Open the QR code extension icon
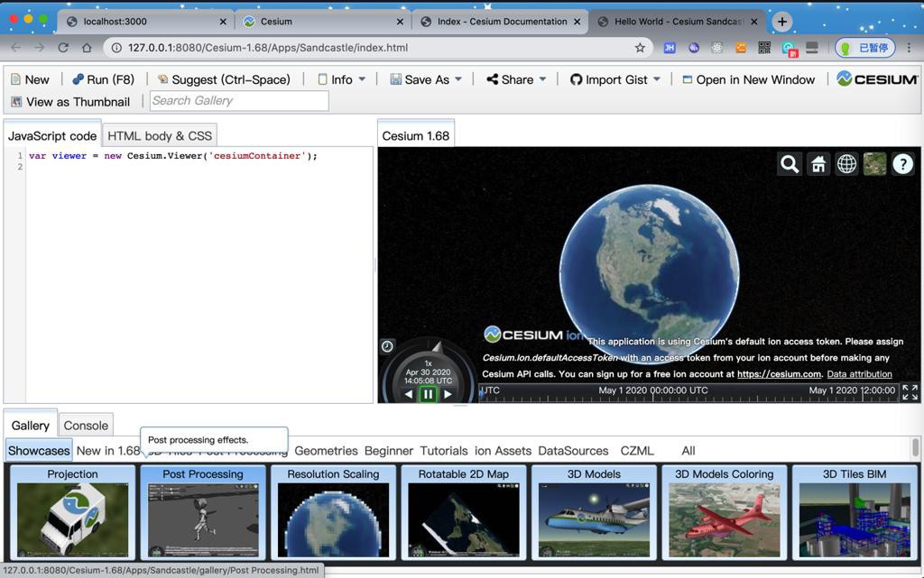 tap(764, 48)
